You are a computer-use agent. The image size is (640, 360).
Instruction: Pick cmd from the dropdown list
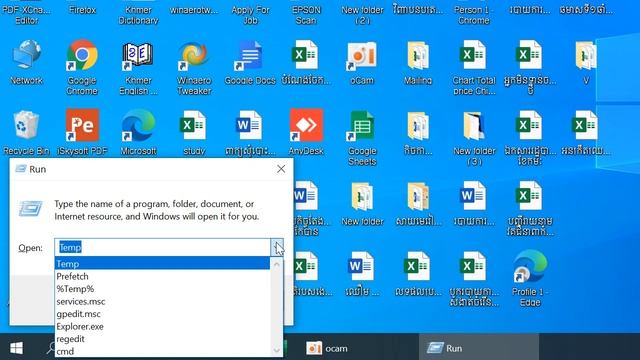(162, 351)
